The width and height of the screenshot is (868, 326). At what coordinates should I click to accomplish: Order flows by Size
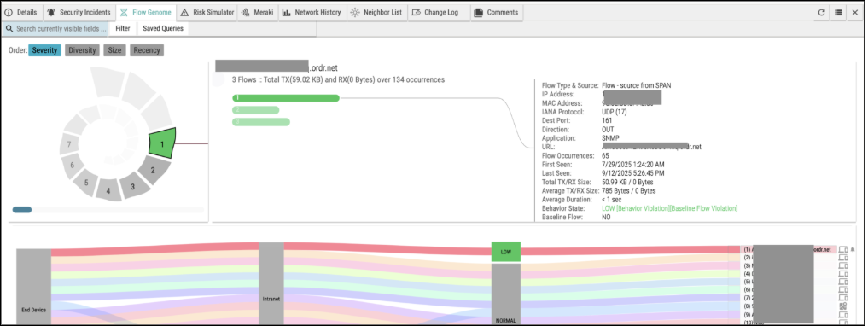pyautogui.click(x=114, y=50)
